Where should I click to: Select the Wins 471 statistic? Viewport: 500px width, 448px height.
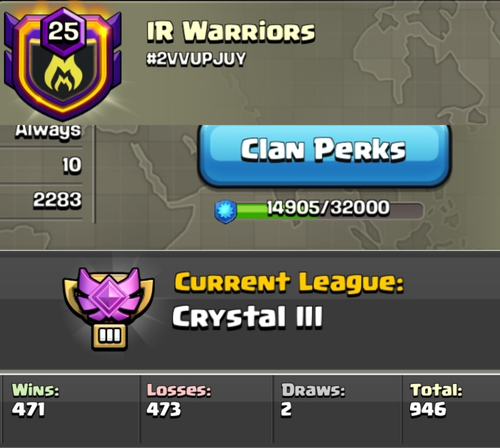[x=36, y=400]
